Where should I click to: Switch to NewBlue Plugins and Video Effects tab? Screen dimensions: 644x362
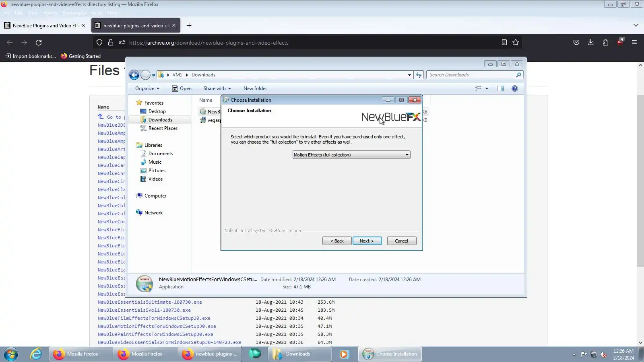pyautogui.click(x=45, y=25)
